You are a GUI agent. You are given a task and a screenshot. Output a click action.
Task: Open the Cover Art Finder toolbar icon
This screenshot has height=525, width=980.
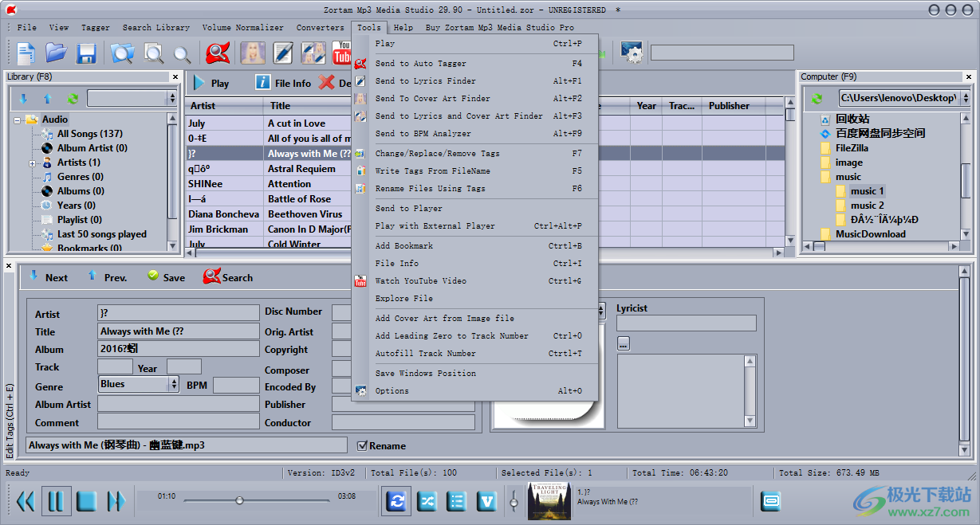click(253, 53)
